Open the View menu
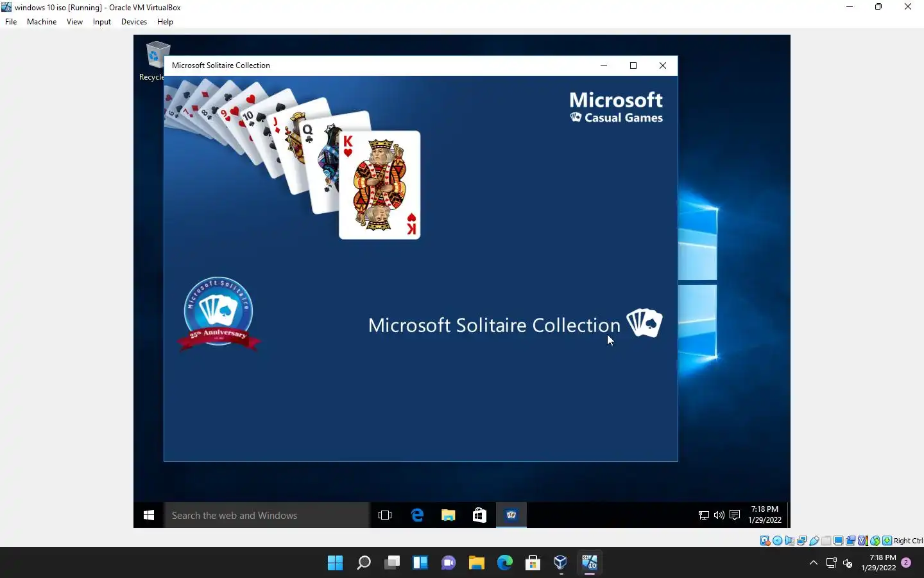This screenshot has height=578, width=924. (74, 22)
